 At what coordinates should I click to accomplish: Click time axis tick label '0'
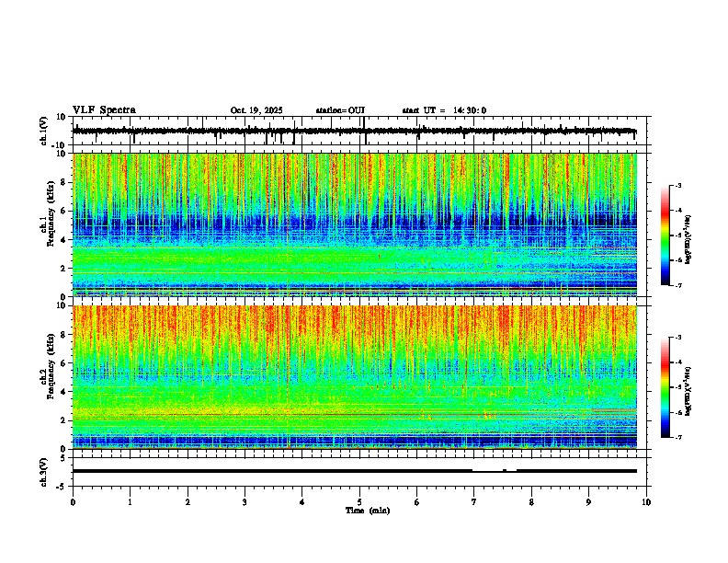coord(73,502)
